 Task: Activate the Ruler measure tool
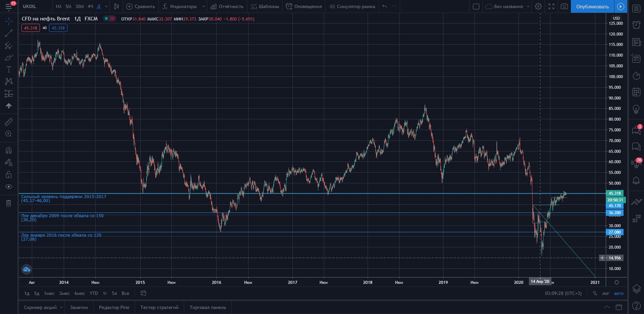point(9,122)
